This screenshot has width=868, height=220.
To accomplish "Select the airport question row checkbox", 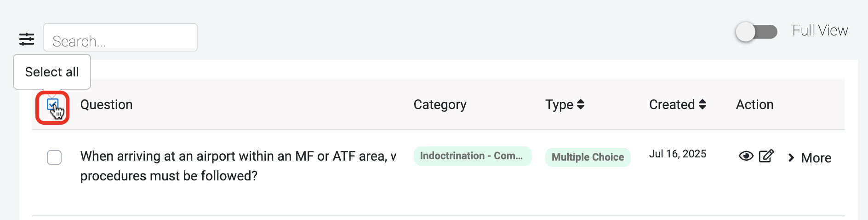I will (x=54, y=157).
